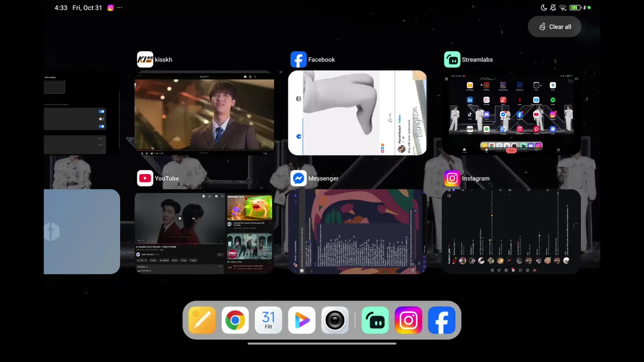Launch Streamlabs from the dock
644x362 pixels.
pos(375,320)
